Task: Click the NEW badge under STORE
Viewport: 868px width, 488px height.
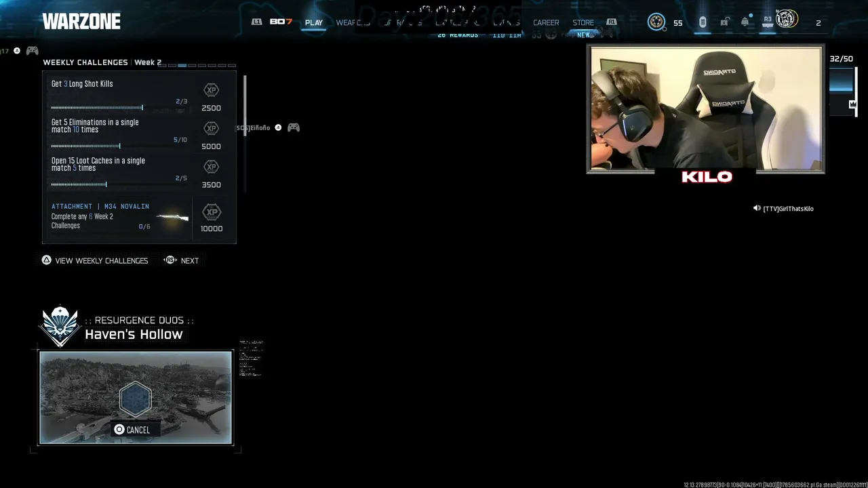Action: coord(584,35)
